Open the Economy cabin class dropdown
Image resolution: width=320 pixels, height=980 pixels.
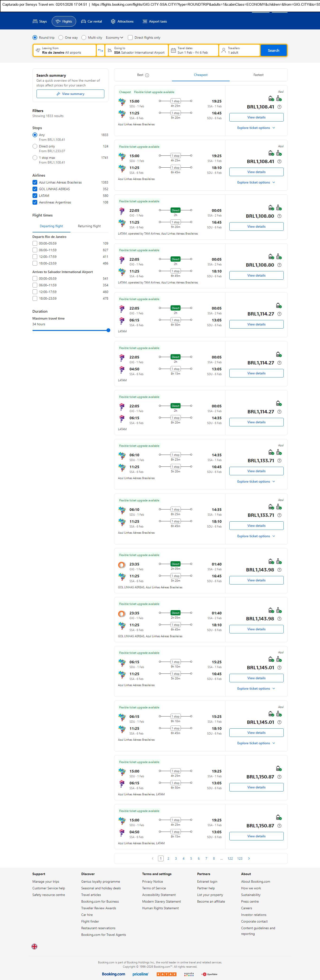pos(114,38)
